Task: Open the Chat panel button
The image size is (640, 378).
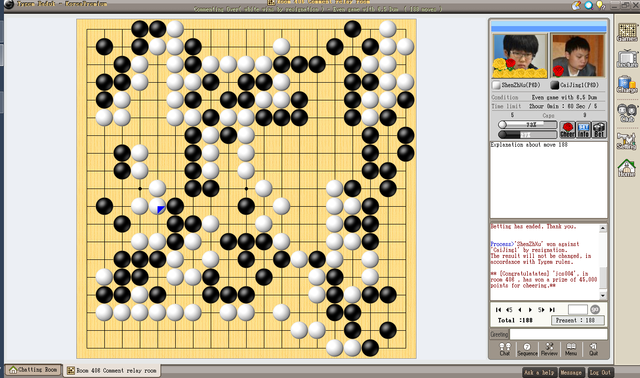Action: tap(505, 349)
